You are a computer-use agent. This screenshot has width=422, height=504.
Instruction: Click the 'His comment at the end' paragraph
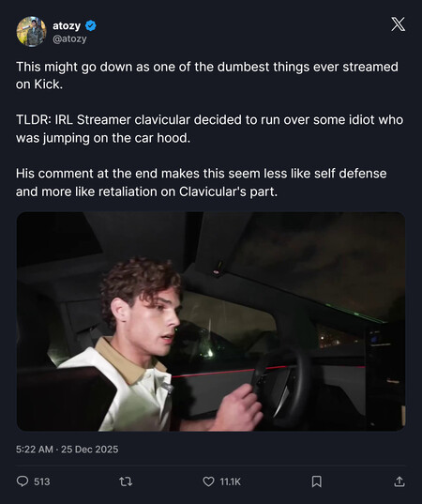(x=202, y=182)
